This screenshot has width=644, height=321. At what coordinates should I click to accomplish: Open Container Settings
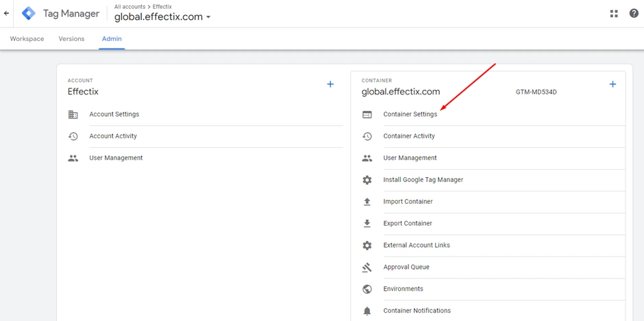(x=410, y=114)
